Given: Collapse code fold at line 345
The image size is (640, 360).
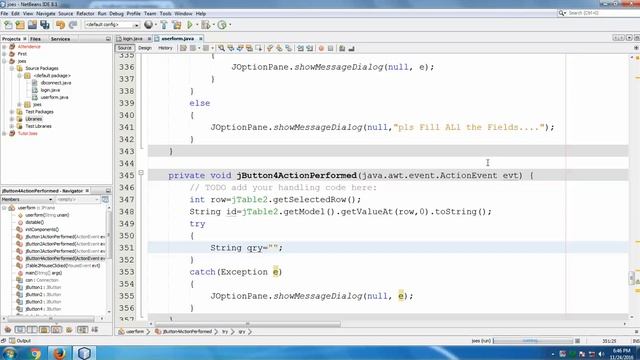Looking at the screenshot, I should tap(141, 173).
